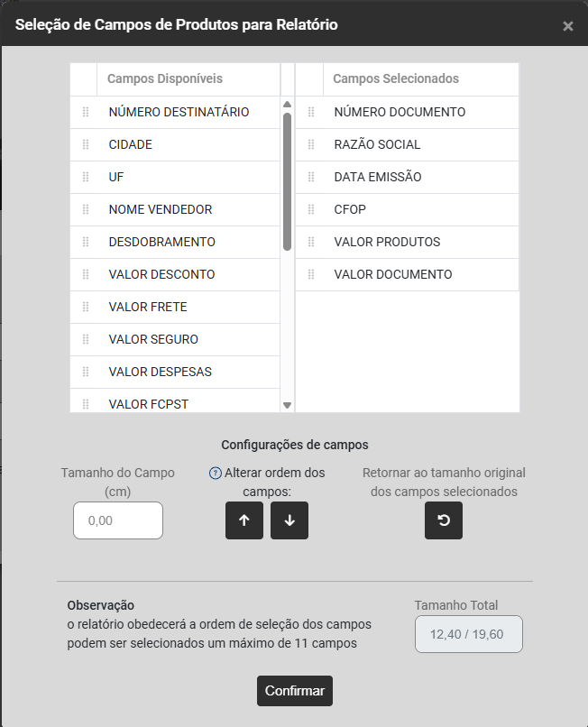Viewport: 588px width, 727px height.
Task: Click drag handle beside VALOR FRETE
Action: tap(86, 307)
